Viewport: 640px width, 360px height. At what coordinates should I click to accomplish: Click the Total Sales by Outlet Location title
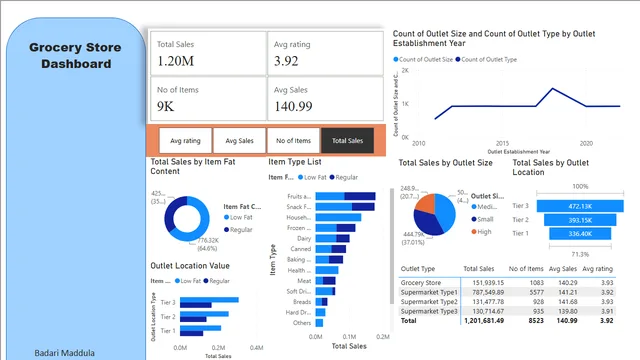pyautogui.click(x=551, y=167)
